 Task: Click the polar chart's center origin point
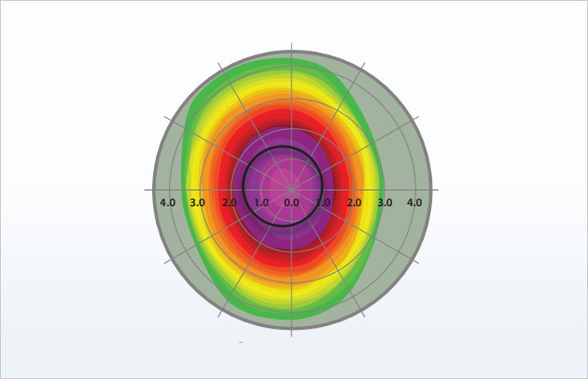(292, 190)
